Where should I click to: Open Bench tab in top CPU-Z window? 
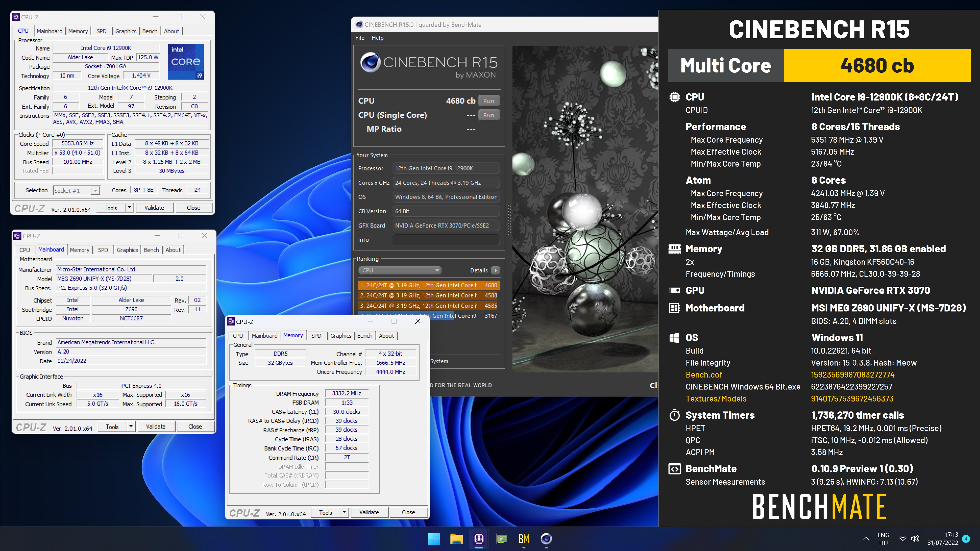(x=150, y=31)
